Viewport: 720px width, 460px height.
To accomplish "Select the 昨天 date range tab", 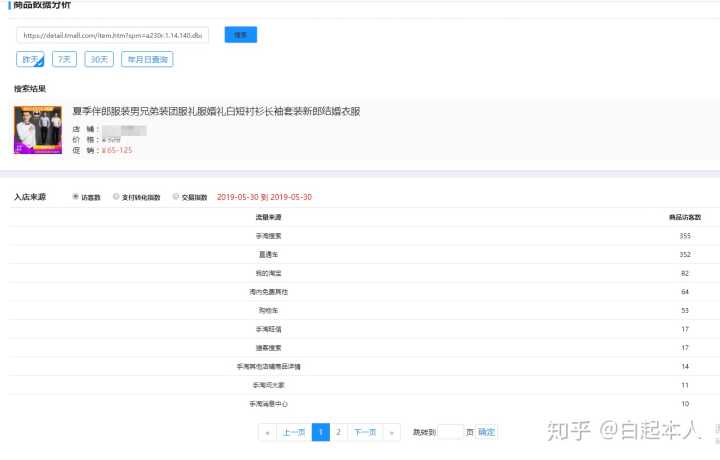I will [30, 60].
